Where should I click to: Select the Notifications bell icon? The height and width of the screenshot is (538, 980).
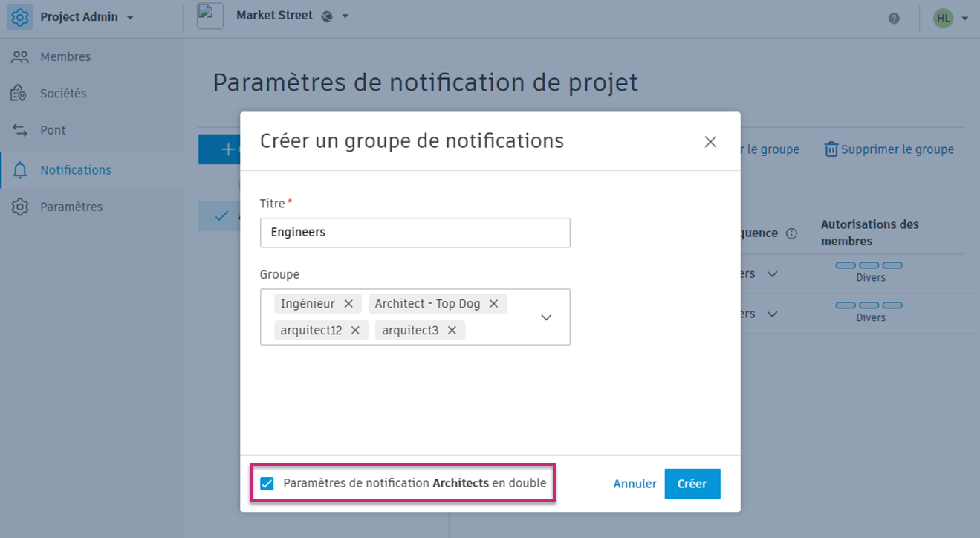coord(21,169)
